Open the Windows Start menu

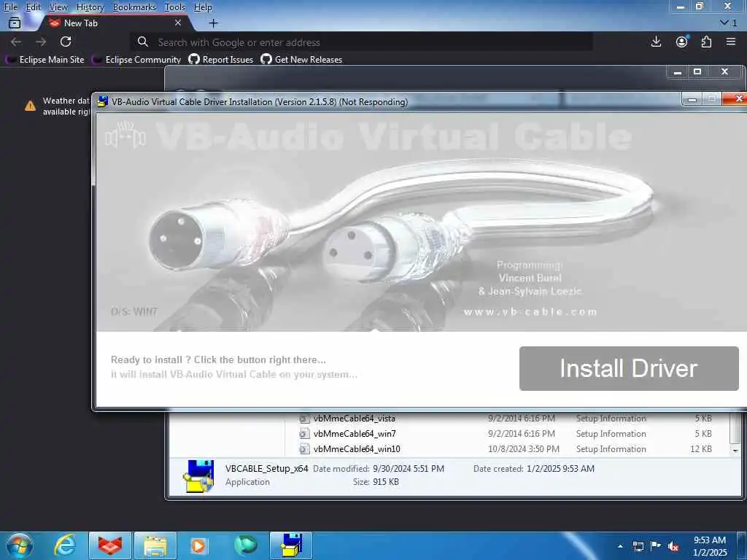(20, 545)
